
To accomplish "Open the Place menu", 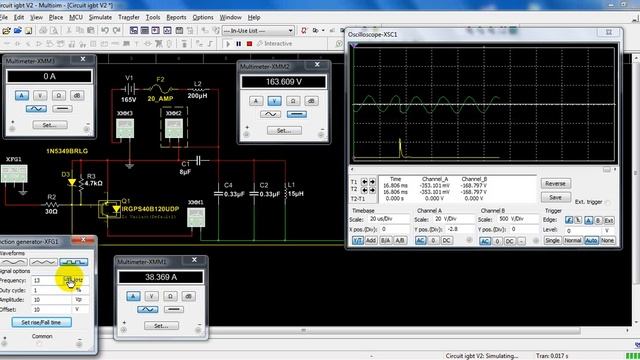I will 56,18.
